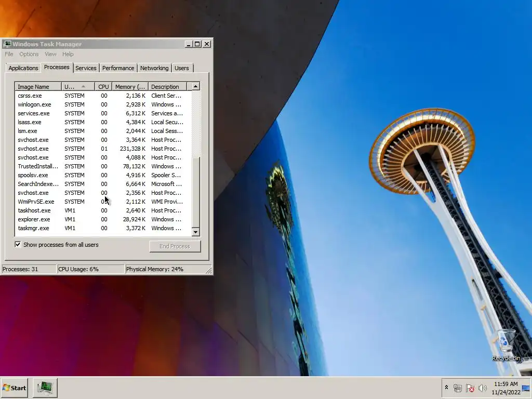
Task: Select svchost.exe using 4,088 K memory
Action: click(x=103, y=157)
